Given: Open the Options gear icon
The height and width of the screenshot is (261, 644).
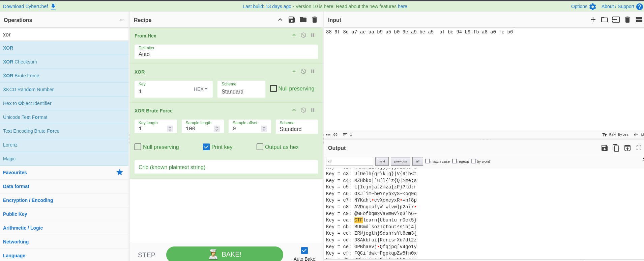Looking at the screenshot, I should tap(593, 6).
